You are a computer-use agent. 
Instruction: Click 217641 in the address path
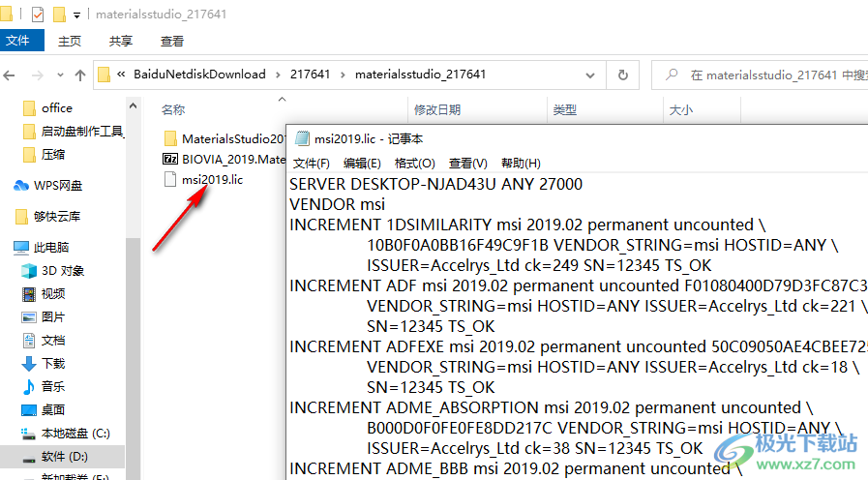tap(310, 75)
